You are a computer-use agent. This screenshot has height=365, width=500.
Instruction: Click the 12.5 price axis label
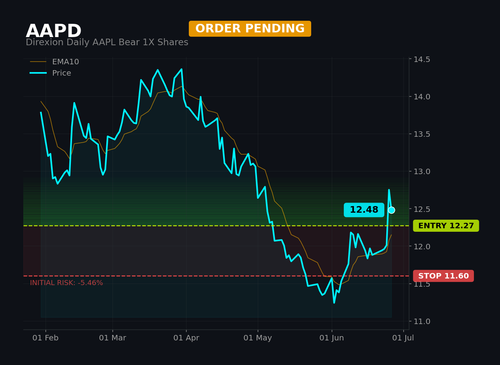tap(422, 209)
